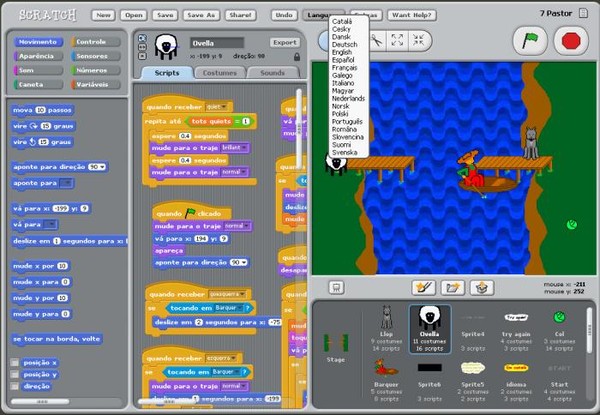The image size is (600, 415).
Task: Choose English from the language menu
Action: 342,52
